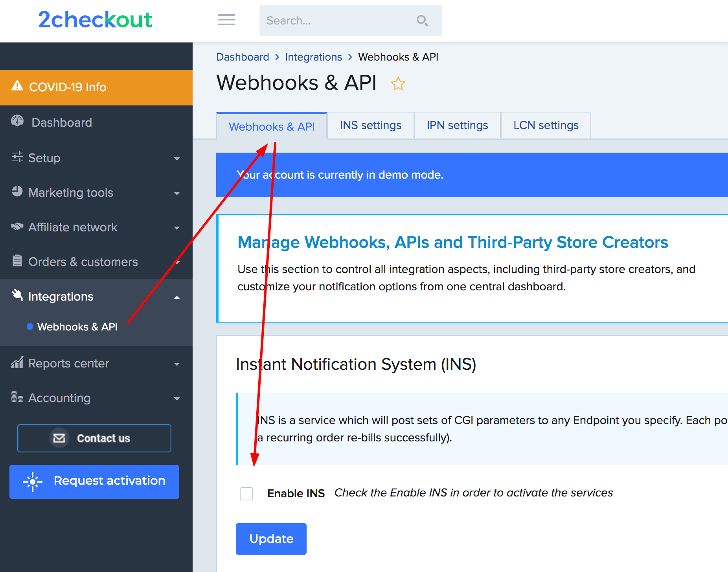Follow the Dashboard breadcrumb link
The image size is (728, 572).
coord(243,57)
